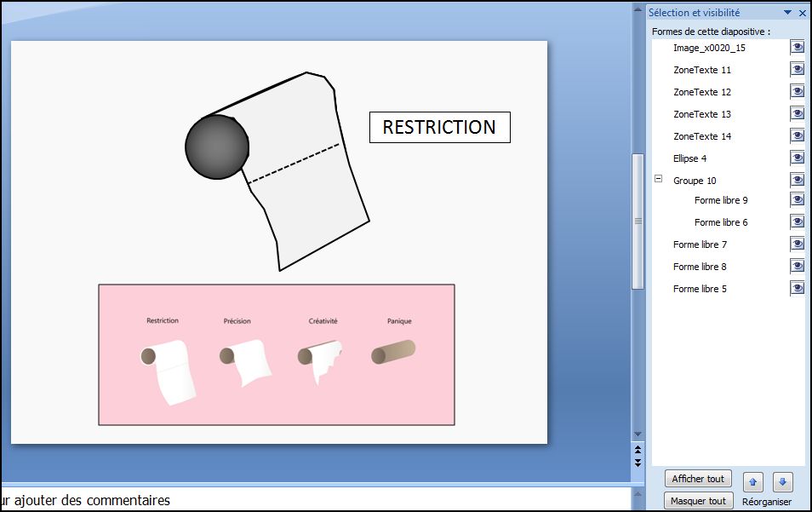
Task: Select Forme libre 8 in the list
Action: tap(700, 267)
